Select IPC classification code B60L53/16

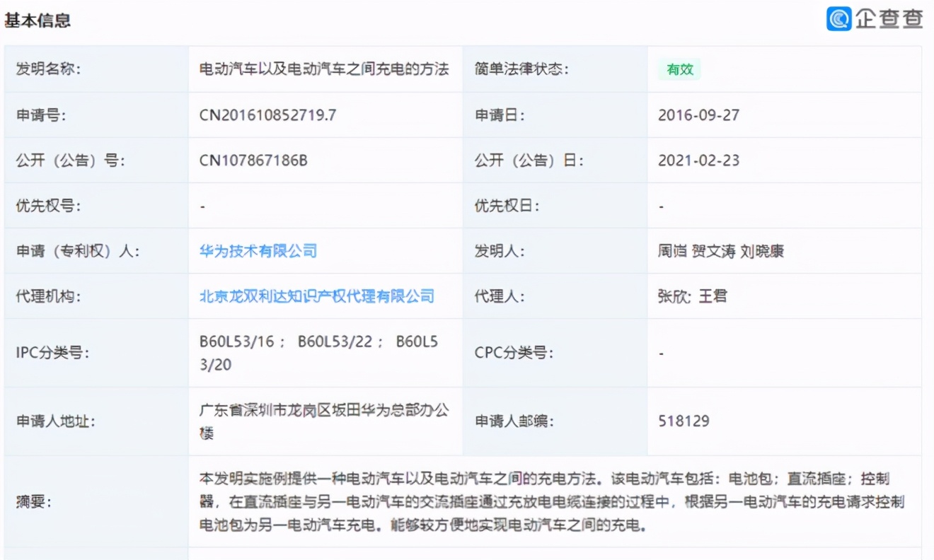224,341
